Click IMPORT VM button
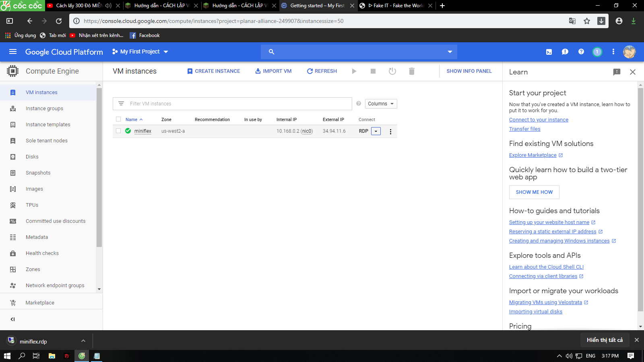 click(273, 71)
